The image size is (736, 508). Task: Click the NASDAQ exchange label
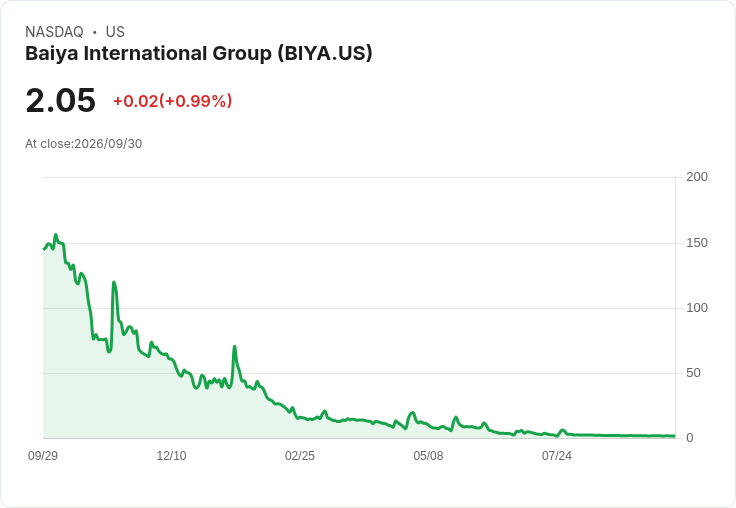54,32
